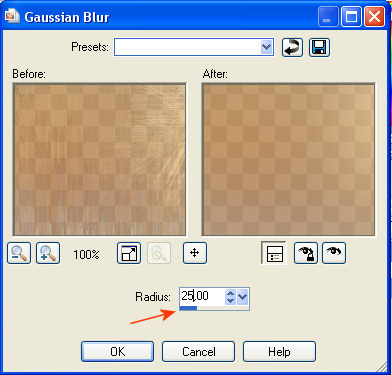This screenshot has height=375, width=392.
Task: Expand the Radius value slider dropdown arrow
Action: 243,296
